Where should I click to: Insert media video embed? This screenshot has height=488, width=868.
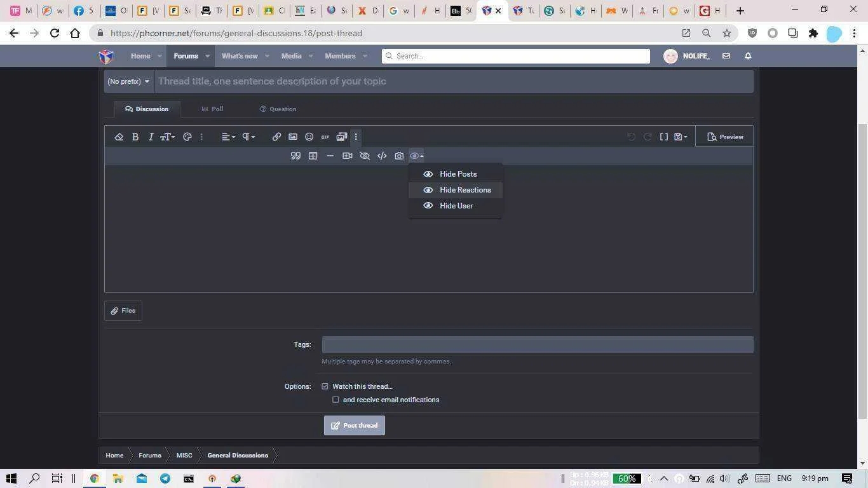[347, 156]
